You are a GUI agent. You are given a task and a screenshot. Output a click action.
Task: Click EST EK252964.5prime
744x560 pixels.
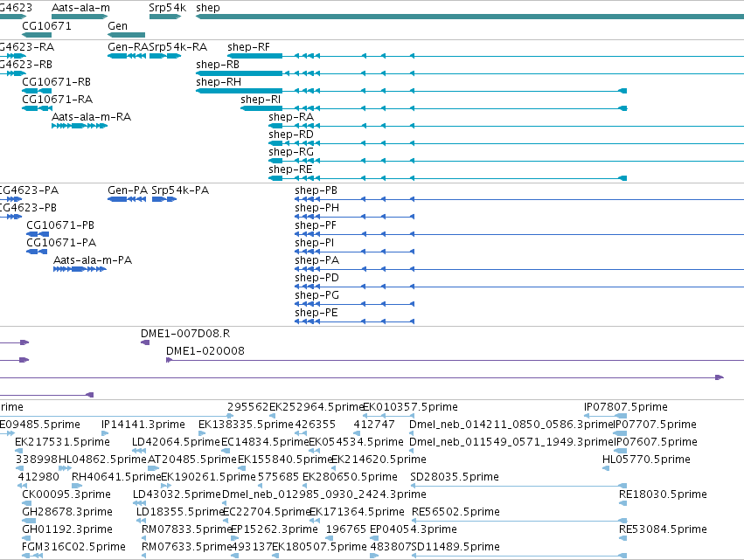(x=316, y=407)
